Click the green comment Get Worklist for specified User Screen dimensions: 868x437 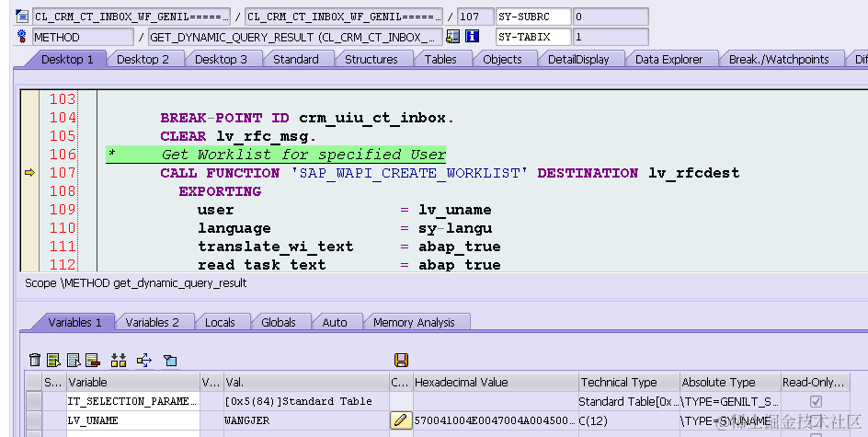(303, 155)
